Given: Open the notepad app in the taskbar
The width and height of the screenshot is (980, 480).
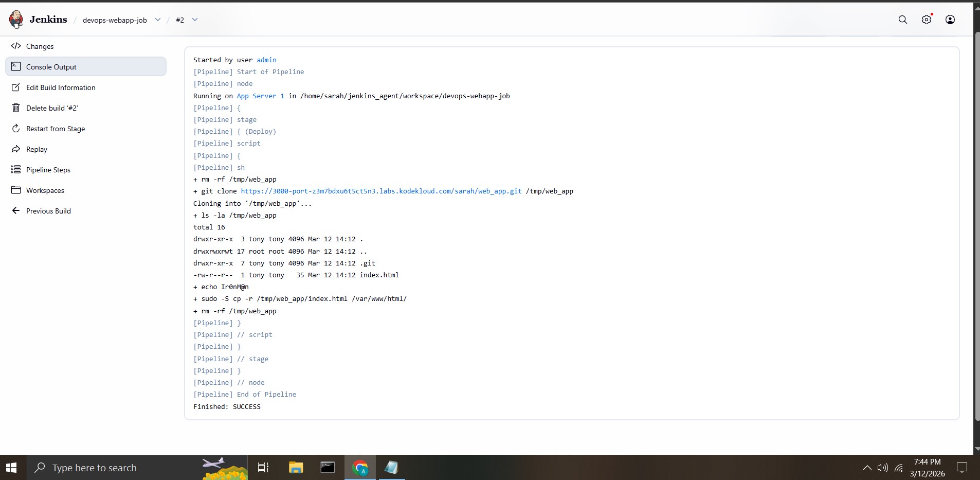Looking at the screenshot, I should pyautogui.click(x=392, y=468).
